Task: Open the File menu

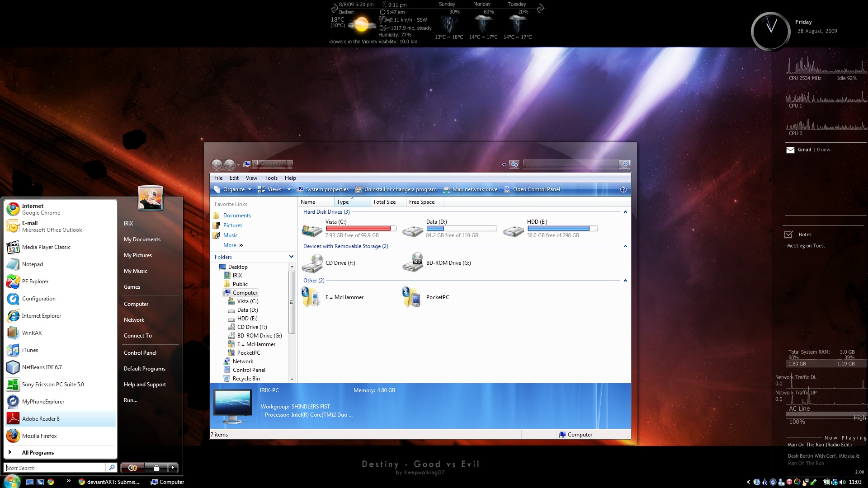Action: (218, 178)
